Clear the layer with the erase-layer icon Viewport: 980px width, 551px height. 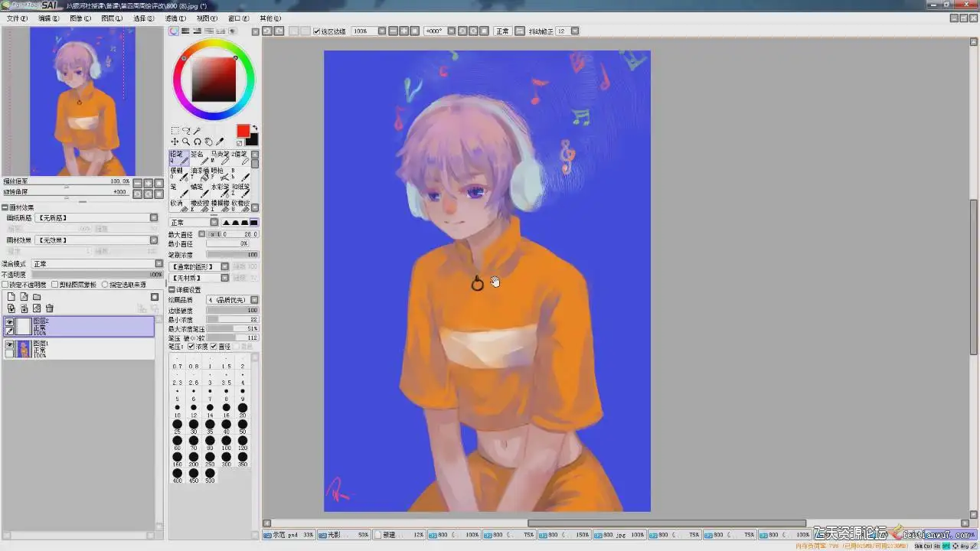36,308
